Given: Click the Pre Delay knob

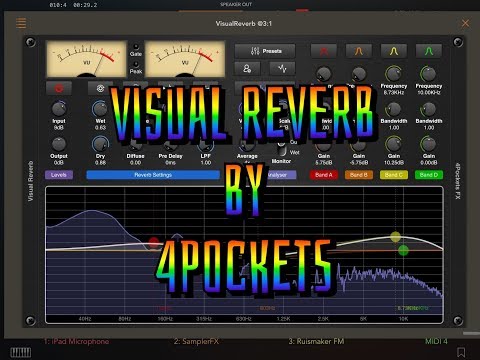Looking at the screenshot, I should tap(170, 145).
